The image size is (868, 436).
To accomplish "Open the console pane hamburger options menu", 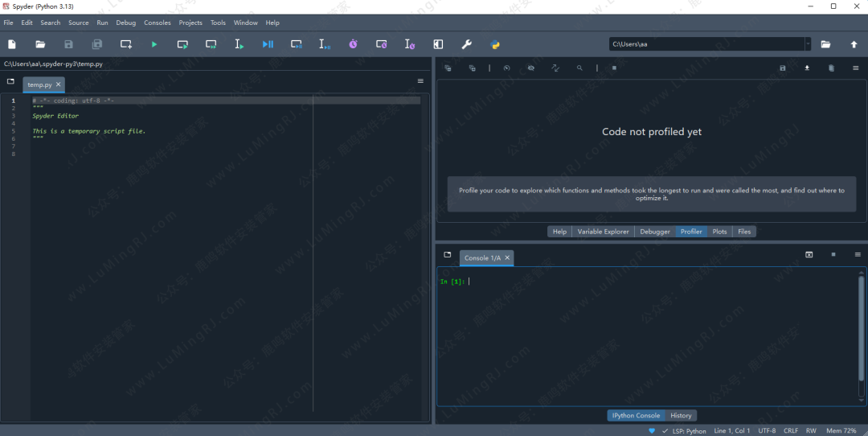I will click(x=858, y=255).
